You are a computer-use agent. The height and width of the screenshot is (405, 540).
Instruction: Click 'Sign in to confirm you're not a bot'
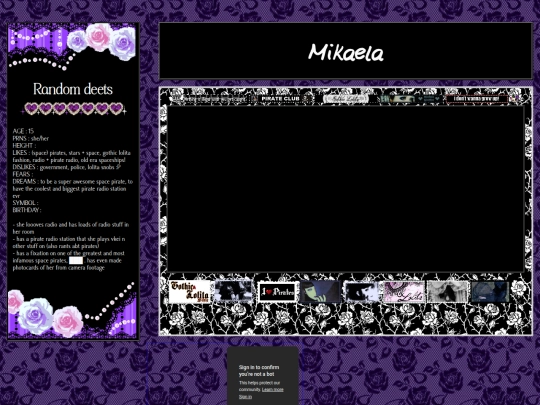point(259,371)
